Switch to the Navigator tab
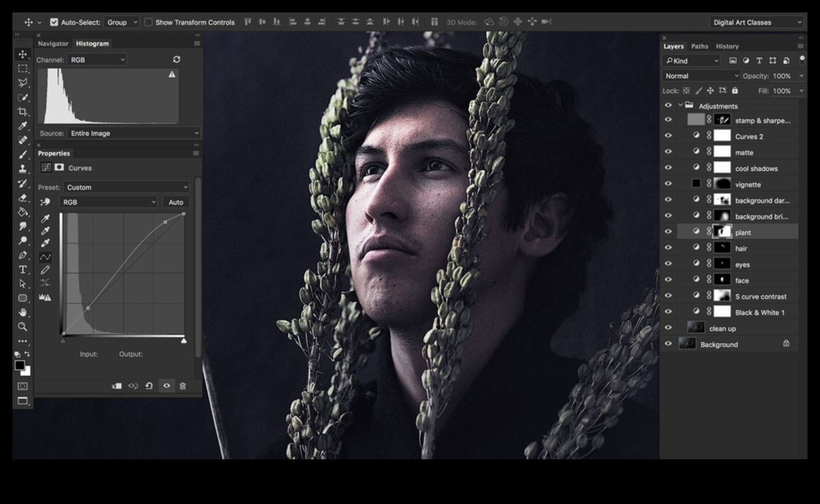Viewport: 820px width, 504px height. (x=53, y=43)
